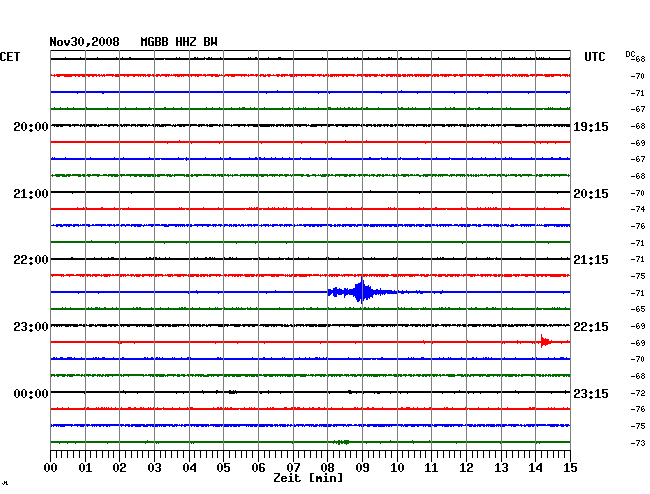Viewport: 650px width, 494px height.
Task: Click the black blip on the 00:00 trace near minute 05
Action: (x=233, y=392)
